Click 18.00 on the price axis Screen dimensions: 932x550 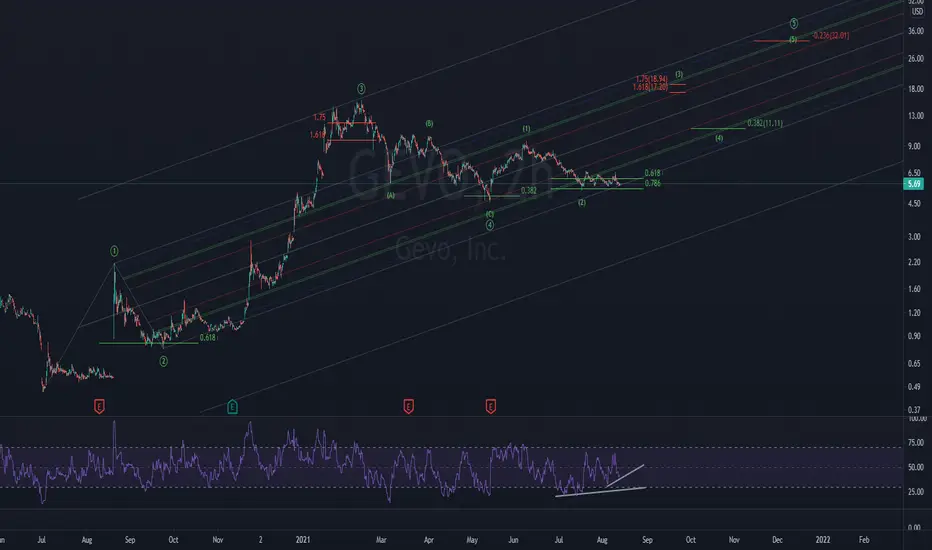click(915, 89)
